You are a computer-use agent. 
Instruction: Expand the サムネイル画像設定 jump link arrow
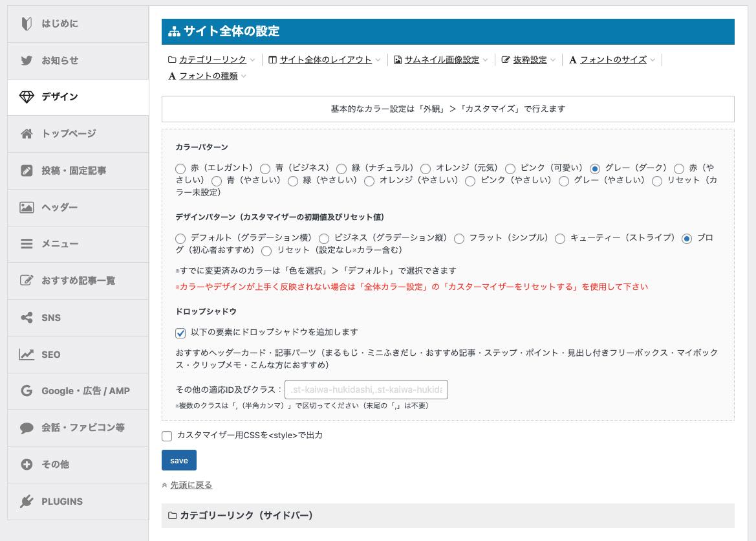click(x=485, y=60)
